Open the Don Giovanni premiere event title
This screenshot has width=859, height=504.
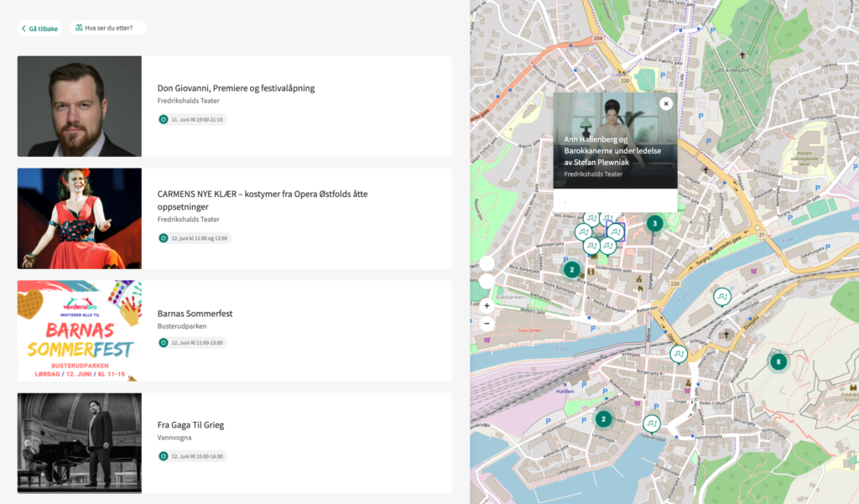click(x=236, y=88)
